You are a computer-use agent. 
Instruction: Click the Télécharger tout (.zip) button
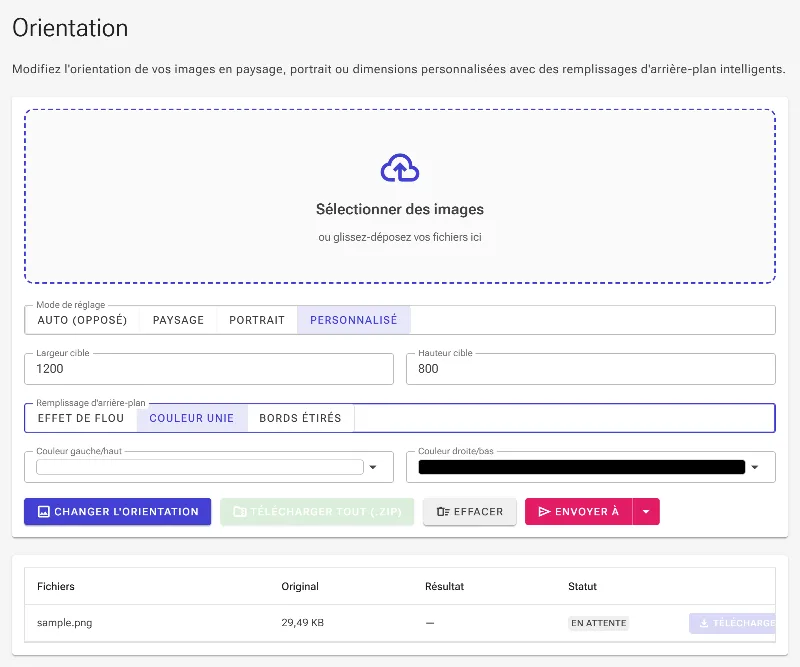(317, 511)
